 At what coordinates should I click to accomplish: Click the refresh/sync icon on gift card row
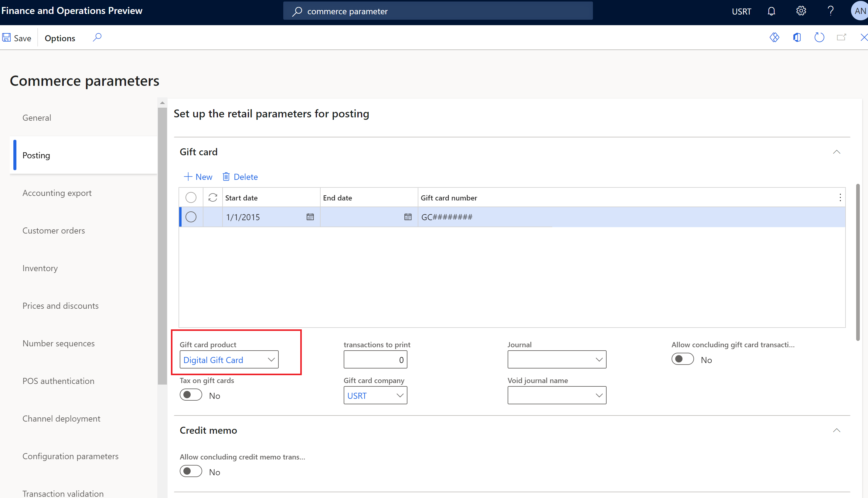[x=212, y=198]
